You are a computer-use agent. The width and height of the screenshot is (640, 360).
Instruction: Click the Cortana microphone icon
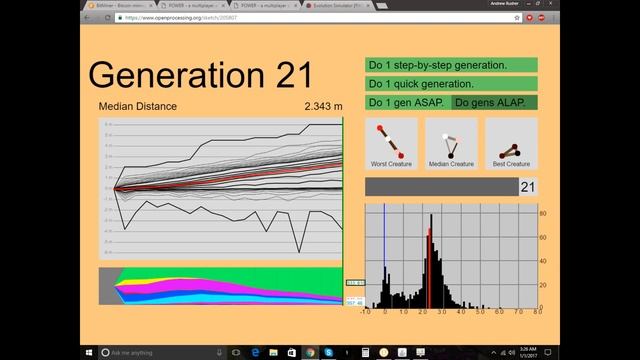click(220, 352)
